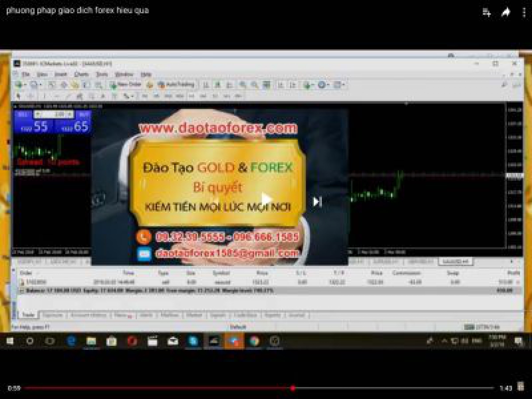Toggle the Chart Shift icon
Viewport: 532px width, 399px height.
(293, 84)
